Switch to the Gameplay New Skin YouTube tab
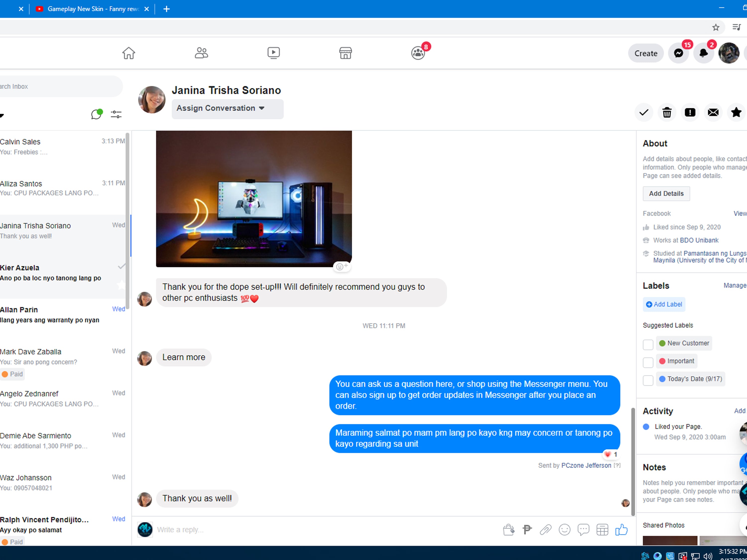This screenshot has width=747, height=560. click(x=93, y=9)
